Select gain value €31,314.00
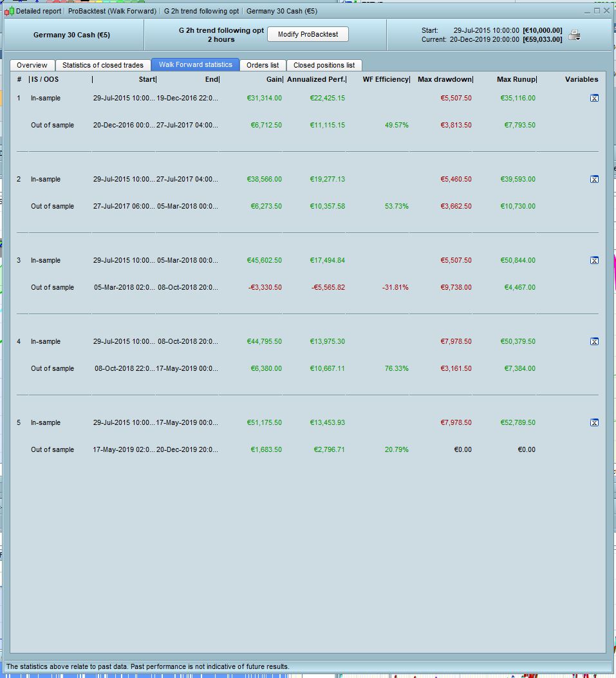 (264, 98)
